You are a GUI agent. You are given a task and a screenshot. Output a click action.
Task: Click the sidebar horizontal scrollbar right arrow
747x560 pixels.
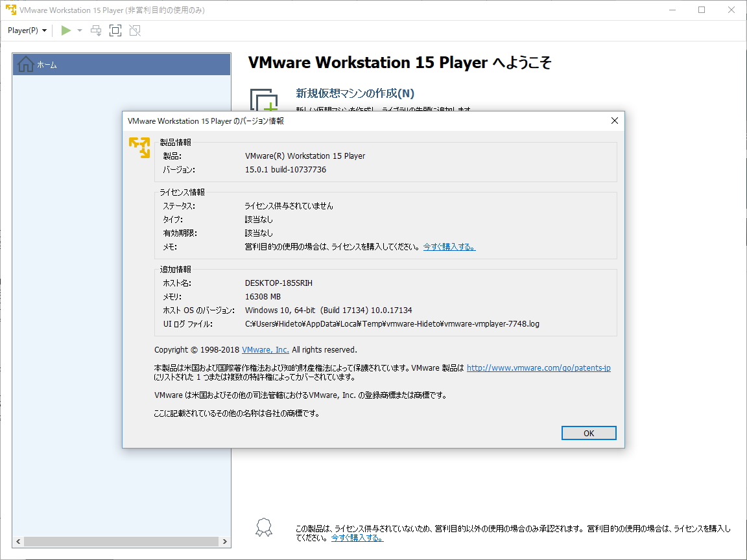pyautogui.click(x=224, y=541)
